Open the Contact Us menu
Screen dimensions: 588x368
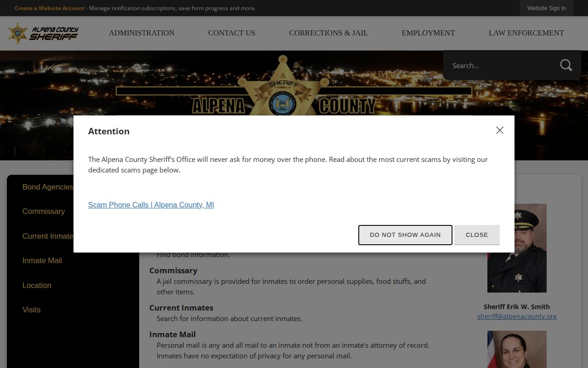[x=232, y=33]
